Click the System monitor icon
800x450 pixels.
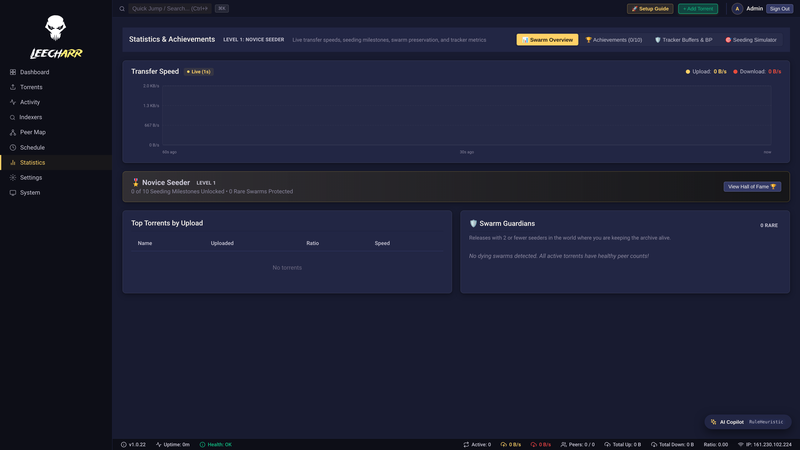click(13, 192)
